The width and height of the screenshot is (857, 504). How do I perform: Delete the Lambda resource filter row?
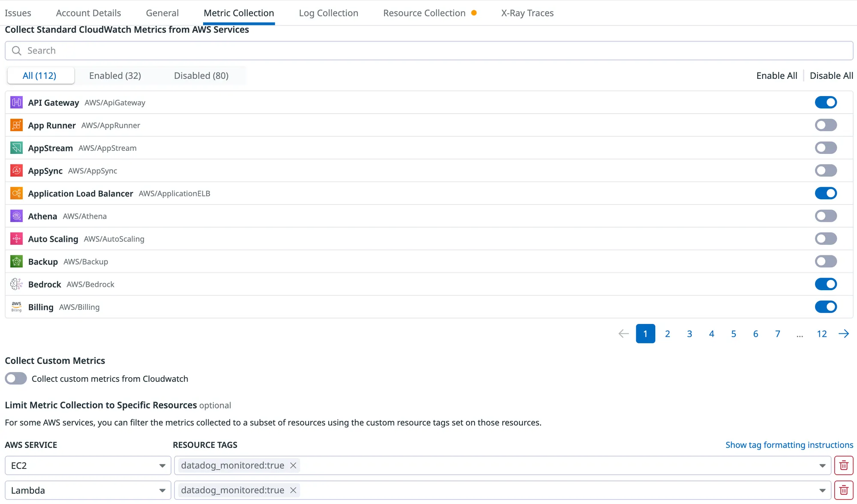point(843,490)
